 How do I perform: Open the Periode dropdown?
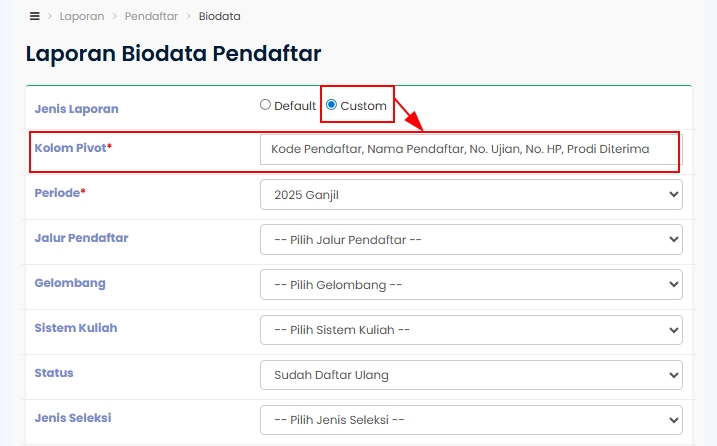tap(470, 195)
